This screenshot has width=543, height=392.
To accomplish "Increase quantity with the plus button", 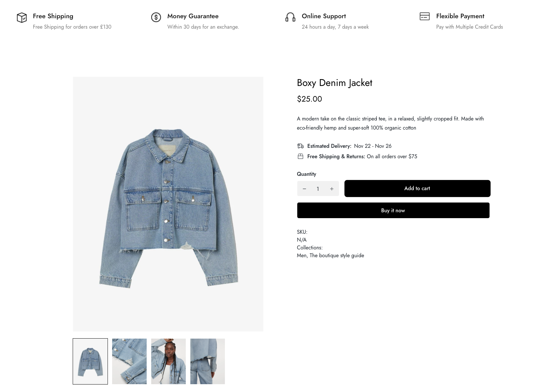I will (x=332, y=189).
